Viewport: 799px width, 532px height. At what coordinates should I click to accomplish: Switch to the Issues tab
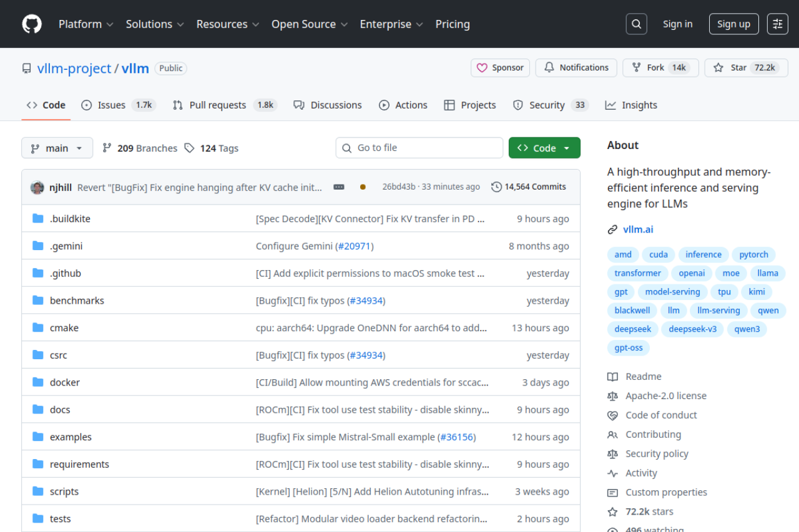click(111, 105)
